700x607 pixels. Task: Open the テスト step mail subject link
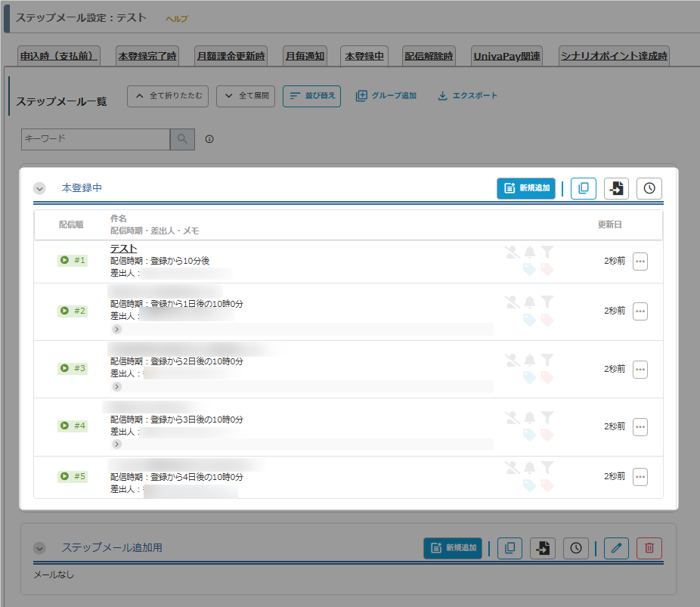(123, 249)
